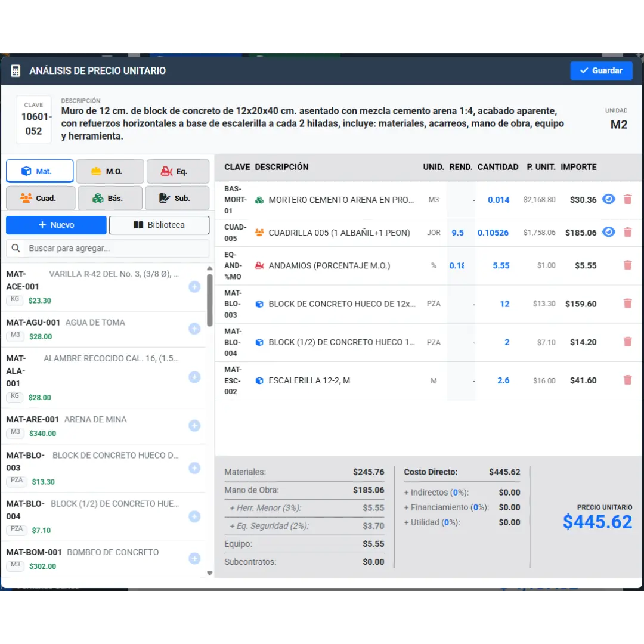Delete the MORTERO CEMENTO ARENA row

pyautogui.click(x=627, y=200)
